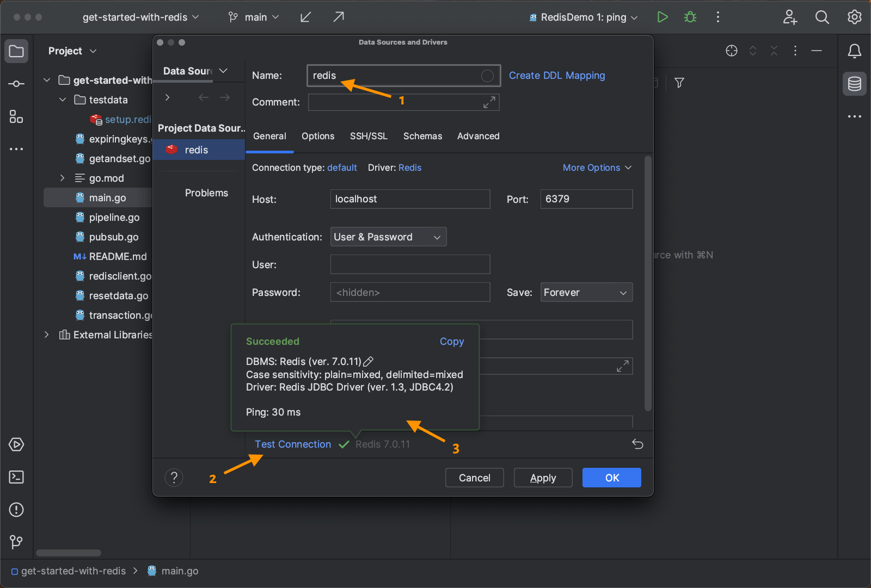Open the Authentication dropdown showing User & Password
871x588 pixels.
(388, 237)
